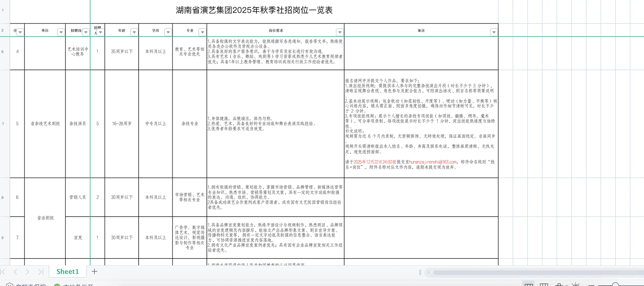Open filter dropdown on the 备注 column
644x286 pixels.
(494, 32)
